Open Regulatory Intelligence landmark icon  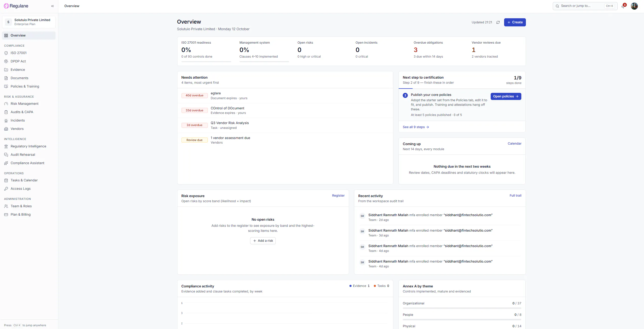pos(6,146)
